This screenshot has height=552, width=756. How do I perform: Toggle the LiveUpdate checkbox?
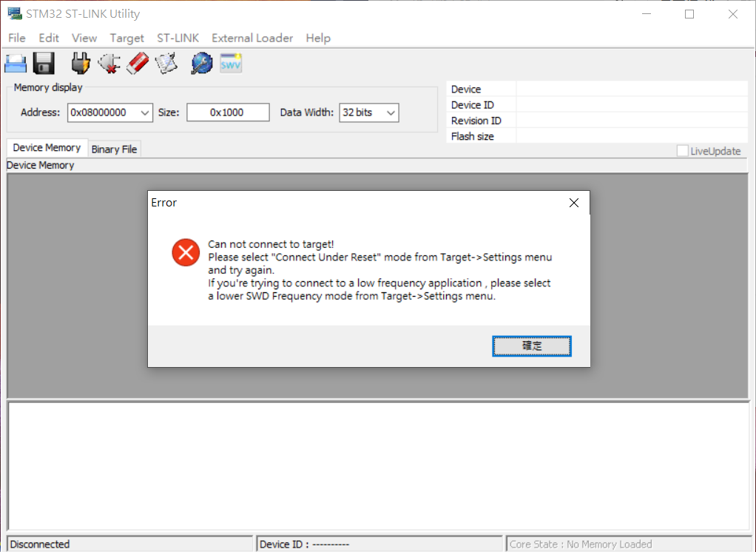(x=682, y=151)
